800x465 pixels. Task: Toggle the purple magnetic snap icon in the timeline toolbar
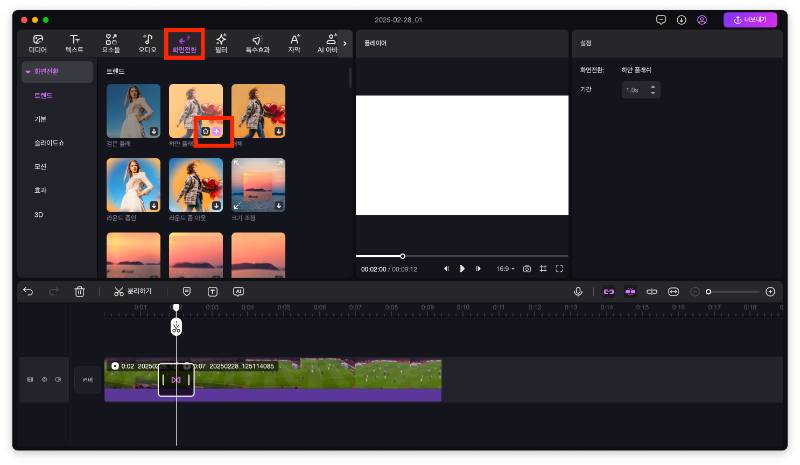tap(607, 291)
